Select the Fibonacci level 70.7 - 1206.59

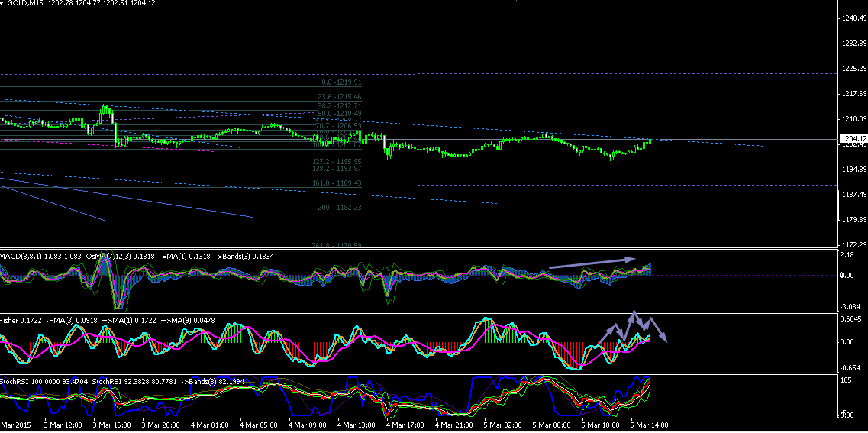tap(338, 126)
